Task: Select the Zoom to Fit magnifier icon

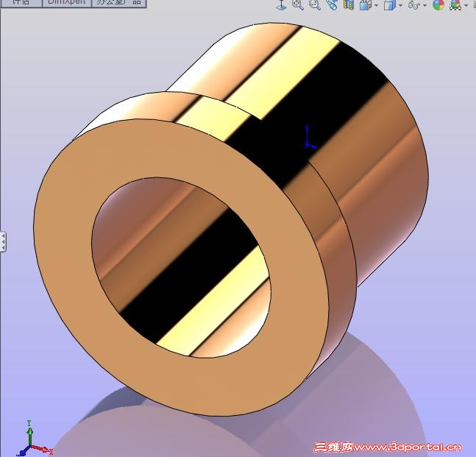Action: click(298, 5)
